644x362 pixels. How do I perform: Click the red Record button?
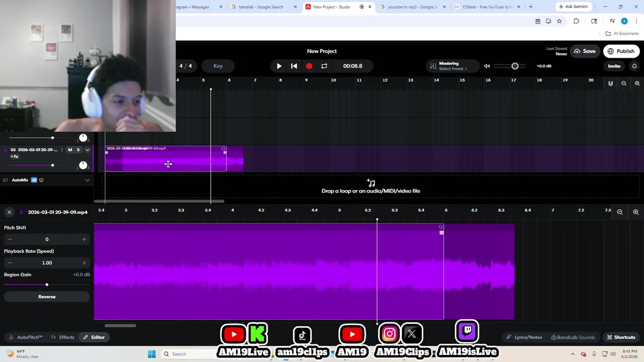click(309, 66)
